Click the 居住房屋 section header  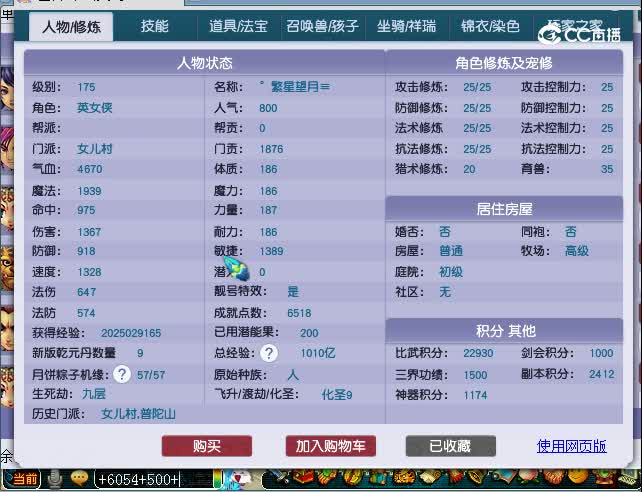point(504,209)
